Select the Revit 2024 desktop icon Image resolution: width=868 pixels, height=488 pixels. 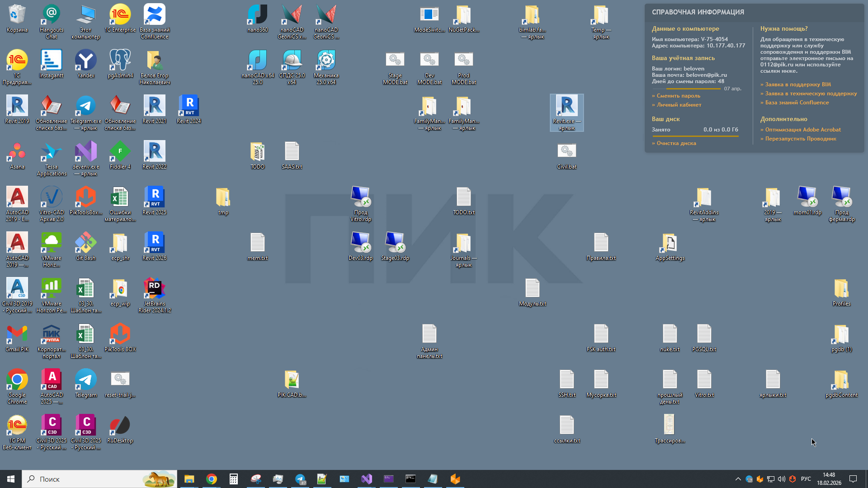(189, 107)
